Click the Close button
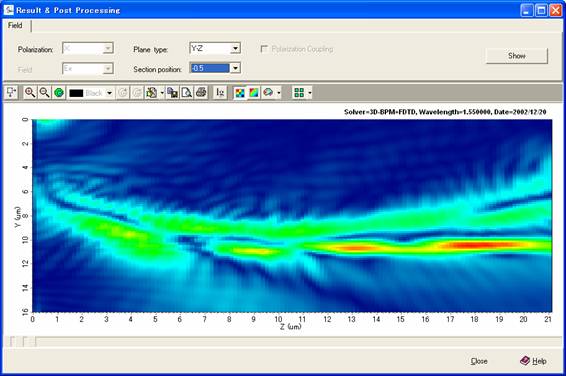 pyautogui.click(x=479, y=361)
